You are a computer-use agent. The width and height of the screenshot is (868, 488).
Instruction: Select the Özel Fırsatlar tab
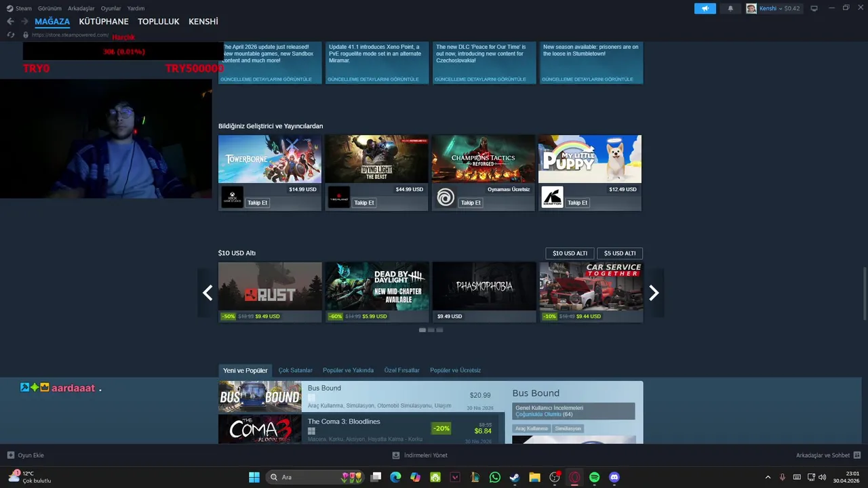(x=402, y=371)
